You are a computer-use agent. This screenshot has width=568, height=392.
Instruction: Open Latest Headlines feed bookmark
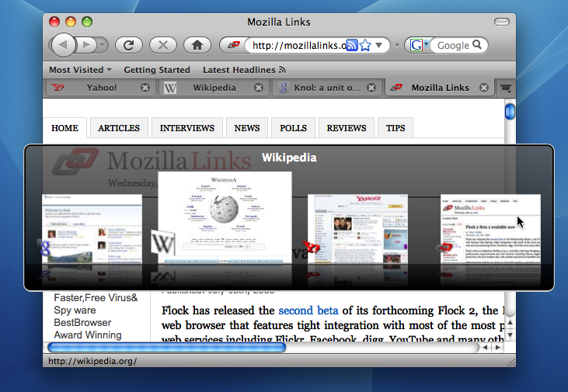[x=244, y=70]
